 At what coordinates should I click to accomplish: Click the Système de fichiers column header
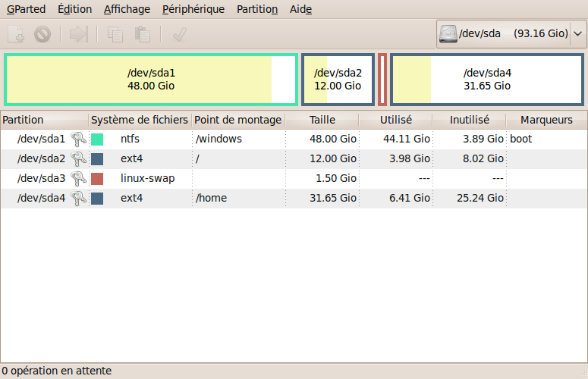140,120
